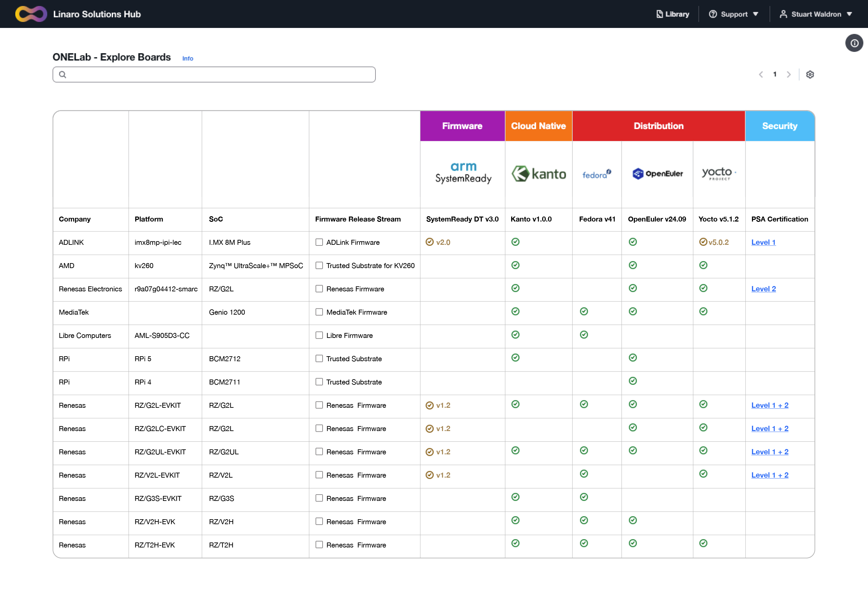Click the Firmware Release Stream column header
The height and width of the screenshot is (611, 868).
pyautogui.click(x=358, y=219)
